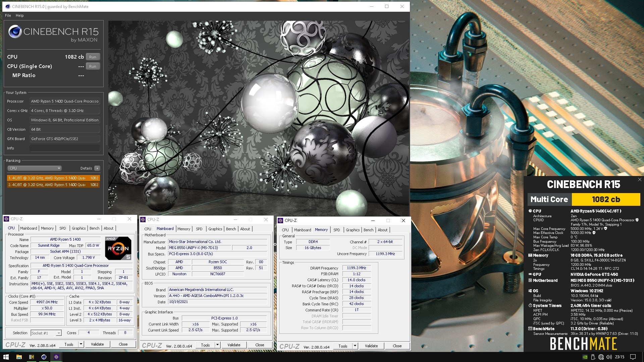This screenshot has height=362, width=644.
Task: Close the BenchMate result overlay
Action: [640, 180]
